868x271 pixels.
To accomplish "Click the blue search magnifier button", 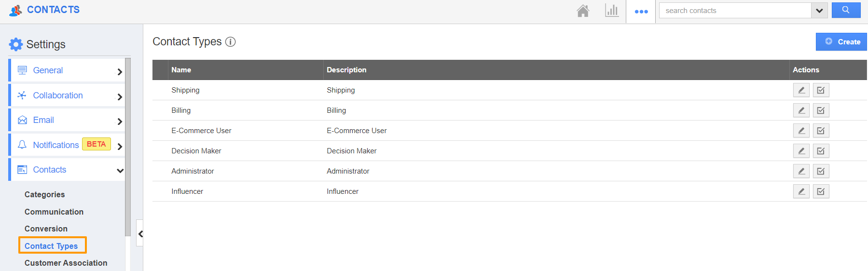I will coord(846,10).
